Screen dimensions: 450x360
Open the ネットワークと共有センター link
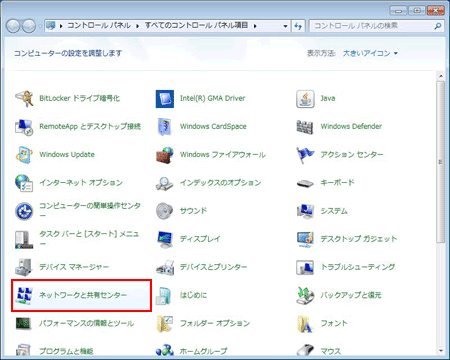pos(83,295)
